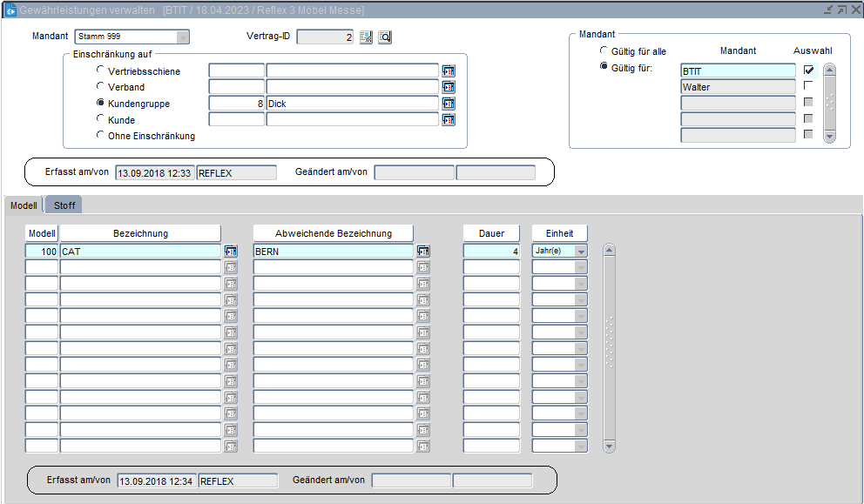Select the Modell tab

[x=24, y=206]
